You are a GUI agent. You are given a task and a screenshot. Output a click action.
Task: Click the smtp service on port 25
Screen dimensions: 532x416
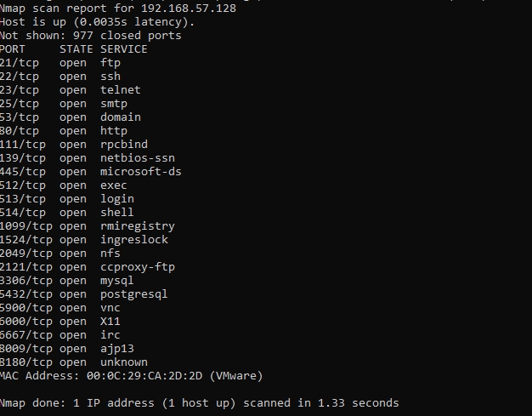click(114, 104)
